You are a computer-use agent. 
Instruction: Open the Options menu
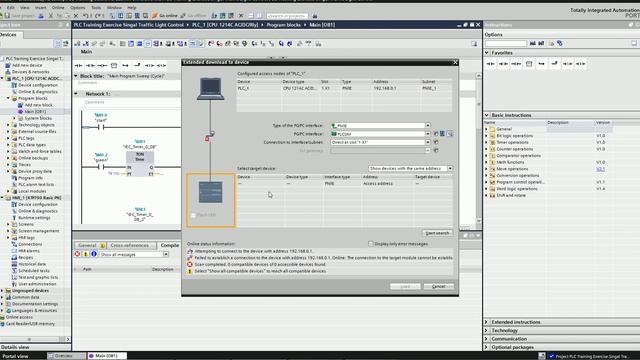[x=78, y=7]
